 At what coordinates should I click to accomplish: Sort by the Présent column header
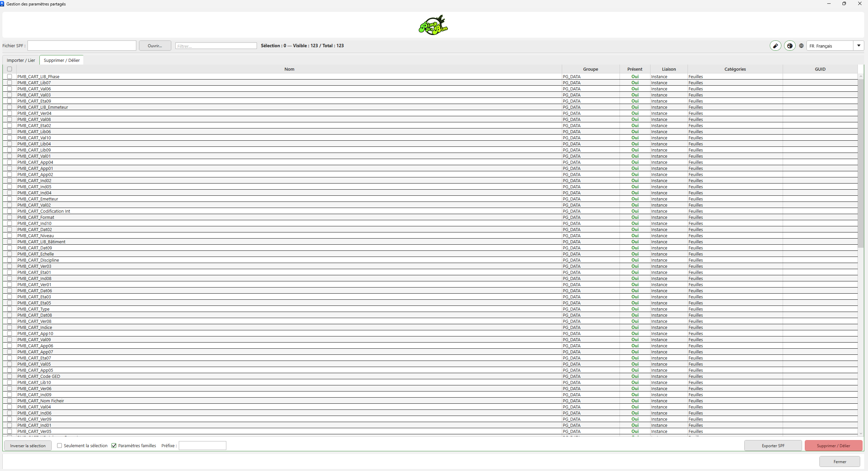tap(635, 69)
